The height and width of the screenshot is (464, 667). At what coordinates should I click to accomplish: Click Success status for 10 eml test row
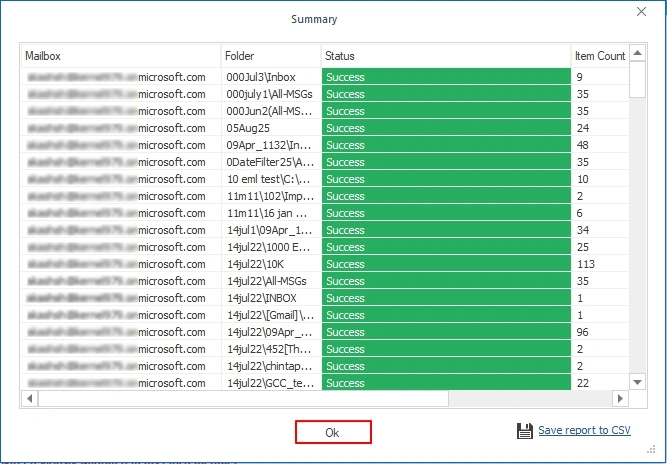(x=445, y=179)
